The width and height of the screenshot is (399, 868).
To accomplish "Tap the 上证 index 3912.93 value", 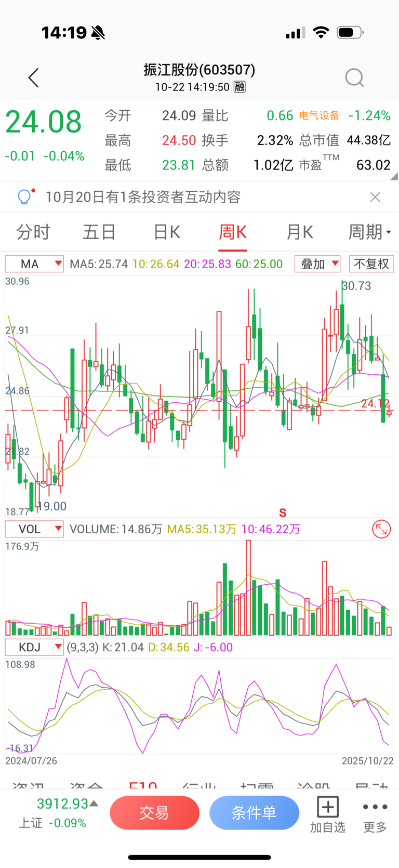I will point(62,804).
